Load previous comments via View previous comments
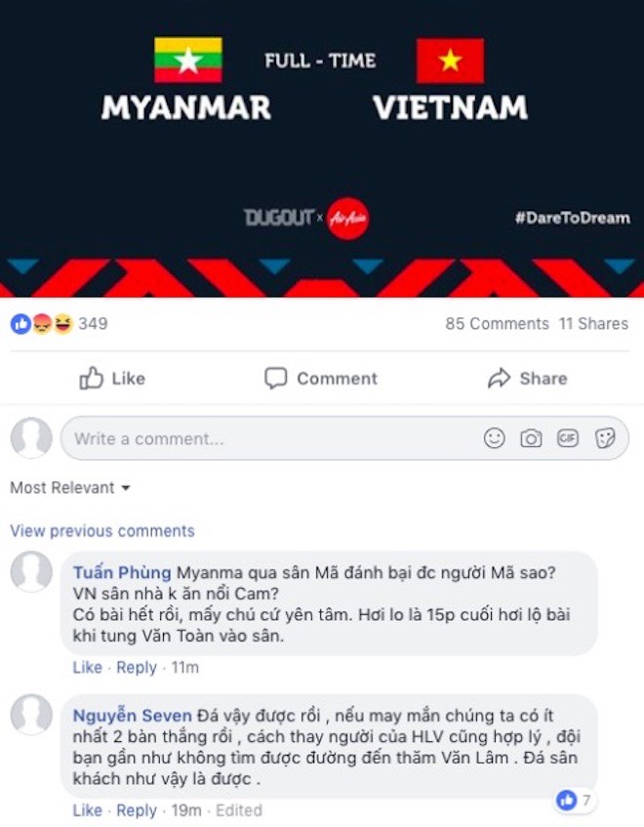644x827 pixels. pos(102,531)
